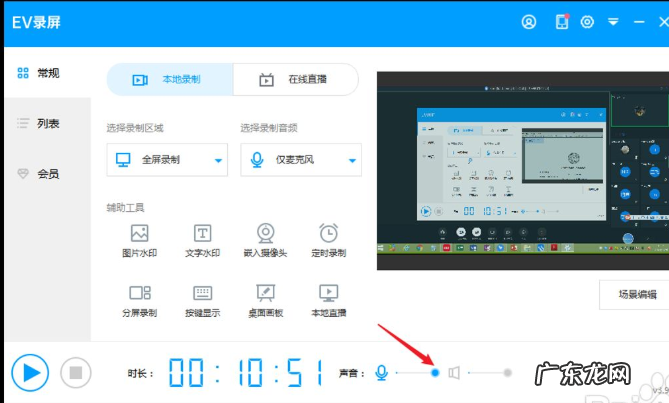This screenshot has height=403, width=669.
Task: Expand the title bar dropdown triangle menu
Action: point(613,22)
